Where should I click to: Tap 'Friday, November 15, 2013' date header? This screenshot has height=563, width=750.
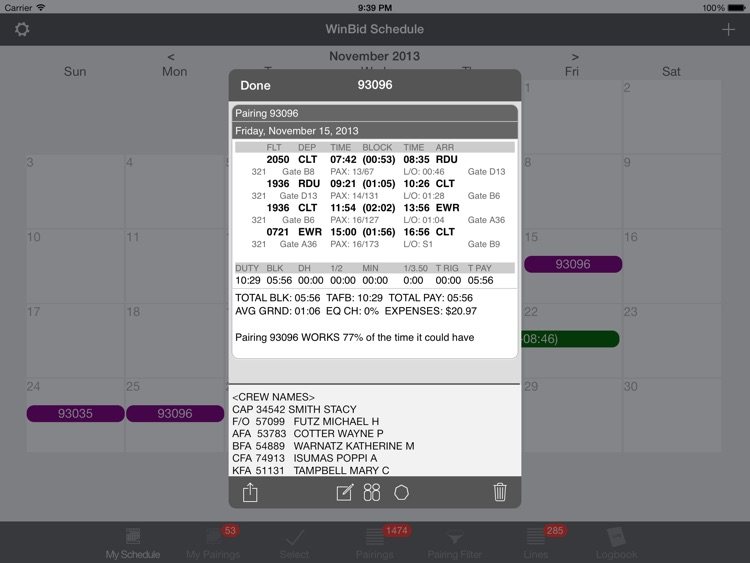pos(375,131)
